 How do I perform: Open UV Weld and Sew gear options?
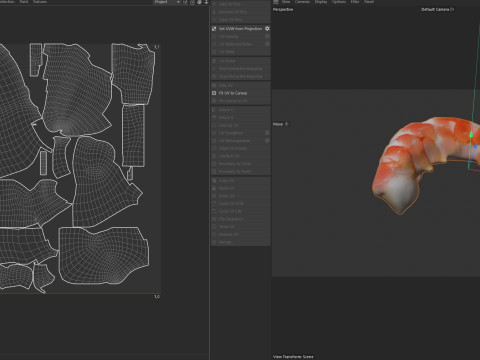267,44
